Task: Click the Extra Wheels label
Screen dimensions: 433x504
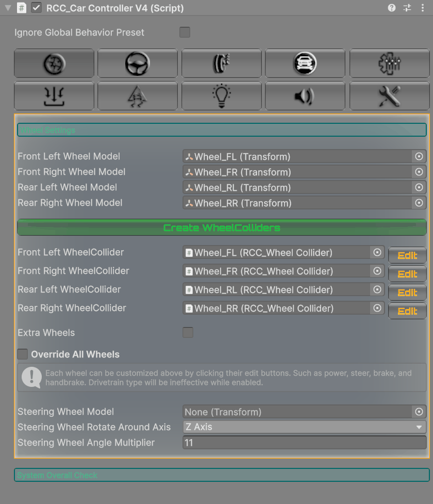Action: (46, 333)
